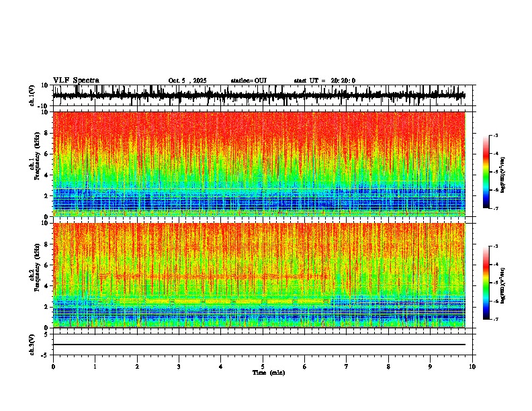This screenshot has height=411, width=532.
Task: Click the "ch.1(V)" waveform axis label
Action: point(32,95)
